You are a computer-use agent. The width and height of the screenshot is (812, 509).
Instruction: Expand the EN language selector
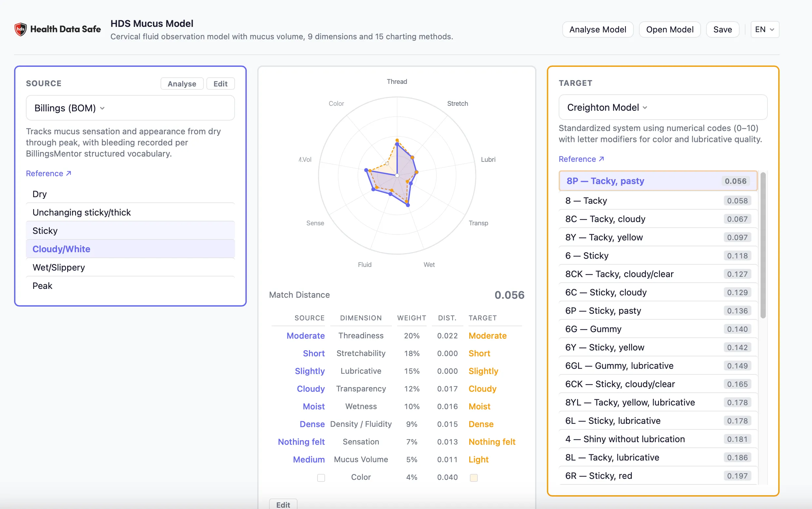click(x=764, y=29)
